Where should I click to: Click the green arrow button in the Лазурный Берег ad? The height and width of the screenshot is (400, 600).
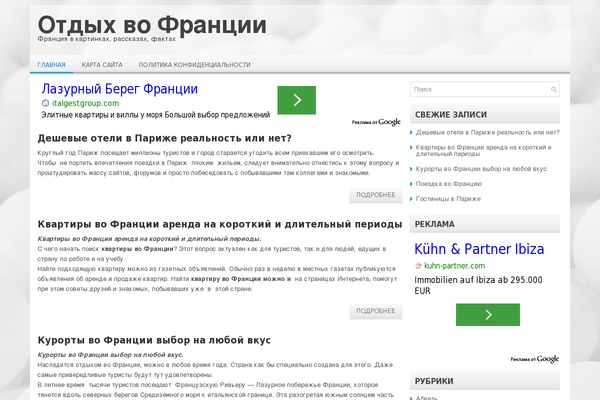click(x=297, y=100)
